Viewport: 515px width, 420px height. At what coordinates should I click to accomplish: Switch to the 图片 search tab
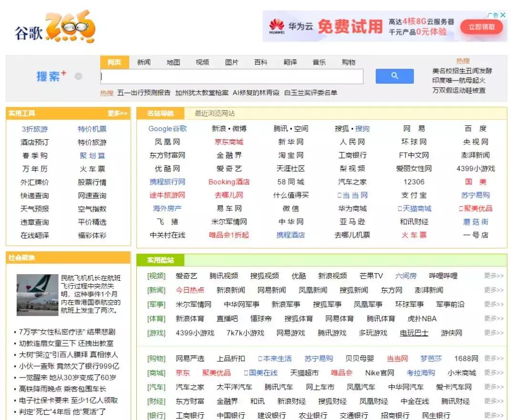point(231,62)
